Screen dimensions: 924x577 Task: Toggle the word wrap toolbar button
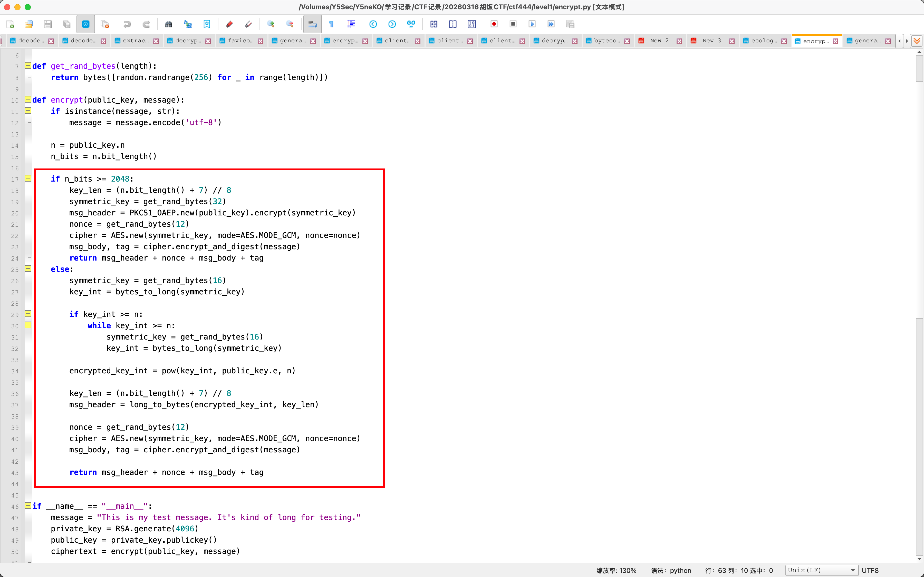pos(312,24)
